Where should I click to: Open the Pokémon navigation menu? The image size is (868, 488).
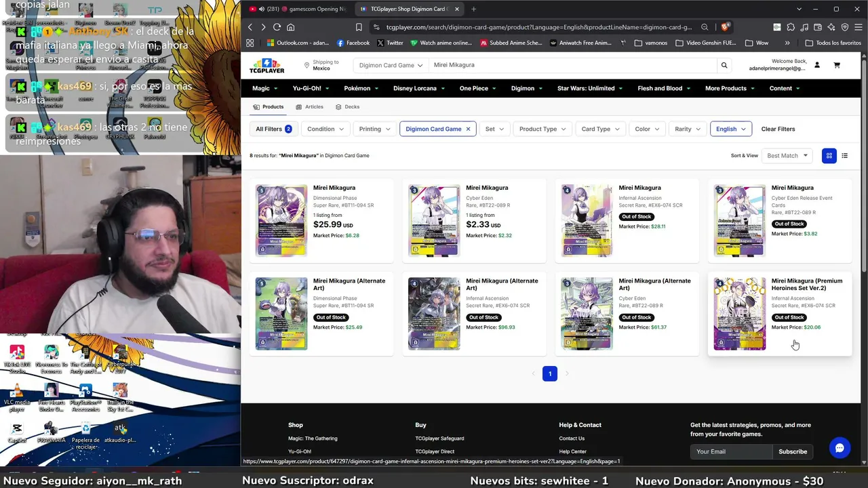coord(361,88)
